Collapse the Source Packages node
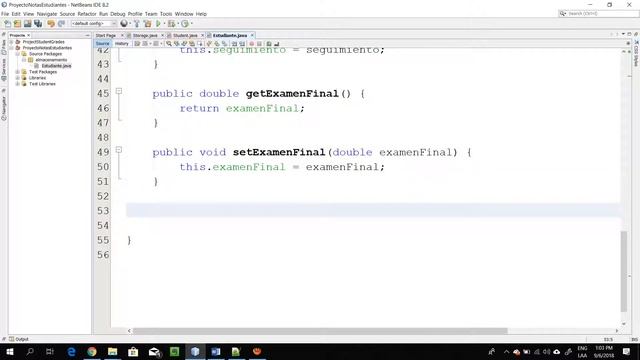 (x=18, y=54)
